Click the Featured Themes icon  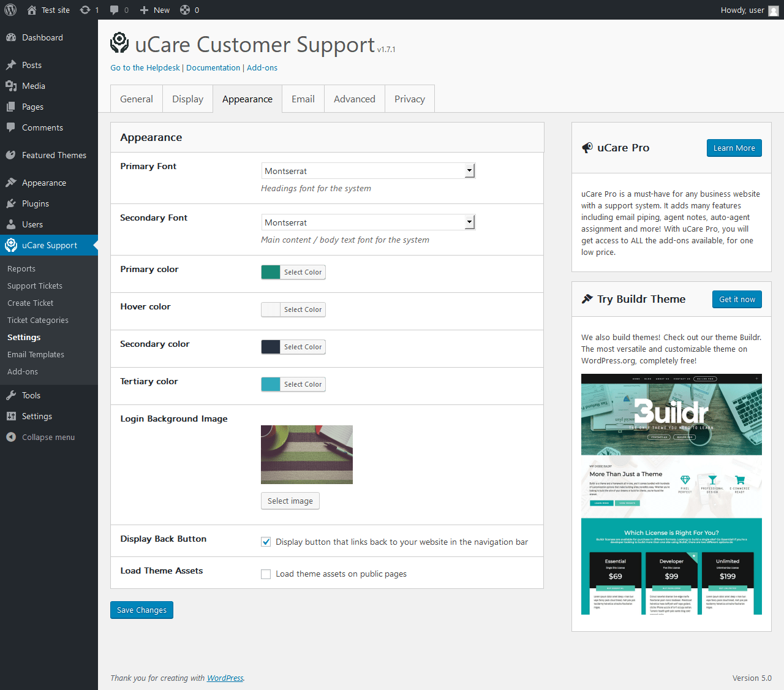coord(11,155)
